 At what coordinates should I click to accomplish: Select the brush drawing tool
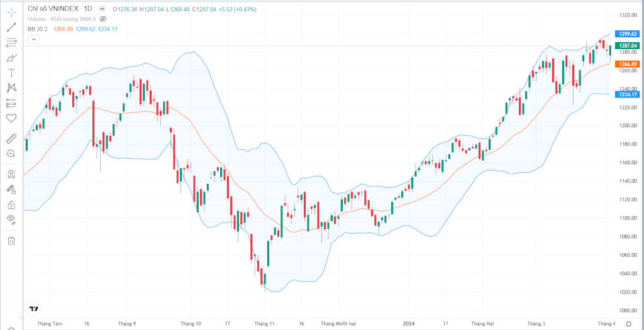point(11,57)
